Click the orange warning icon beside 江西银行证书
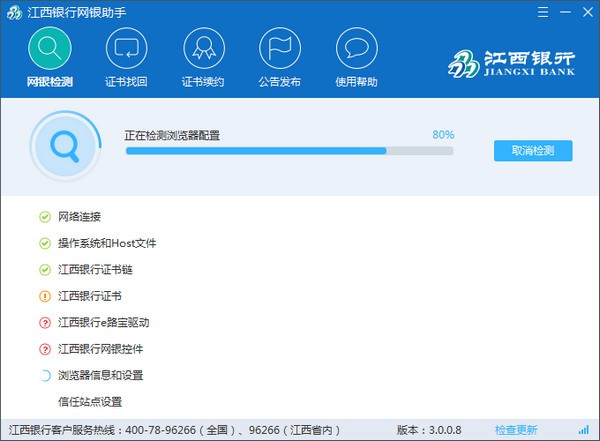This screenshot has height=441, width=600. [44, 296]
